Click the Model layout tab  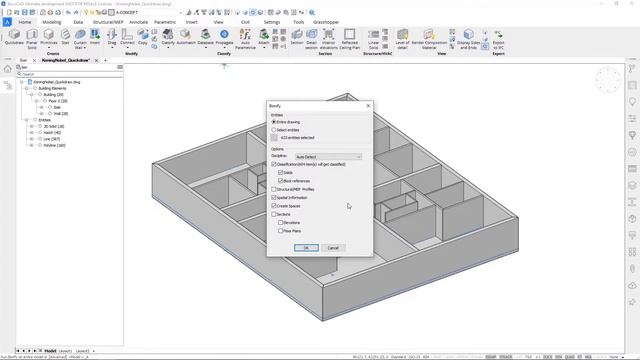click(50, 351)
